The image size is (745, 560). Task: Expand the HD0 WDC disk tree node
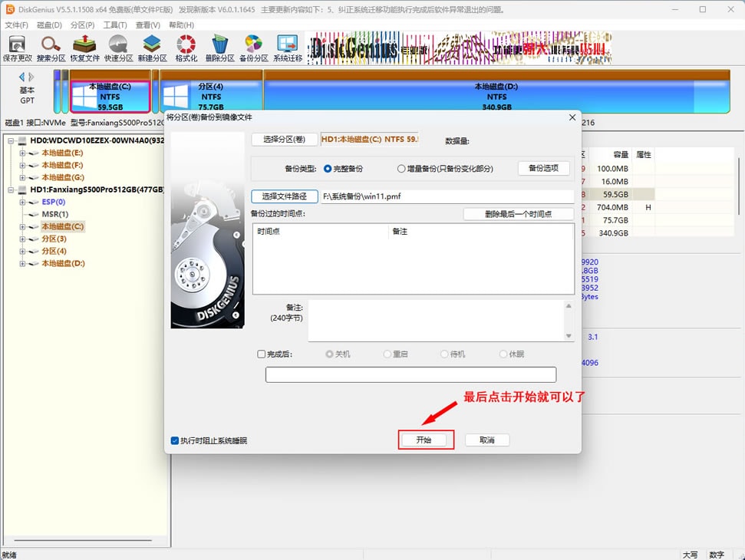[x=12, y=141]
